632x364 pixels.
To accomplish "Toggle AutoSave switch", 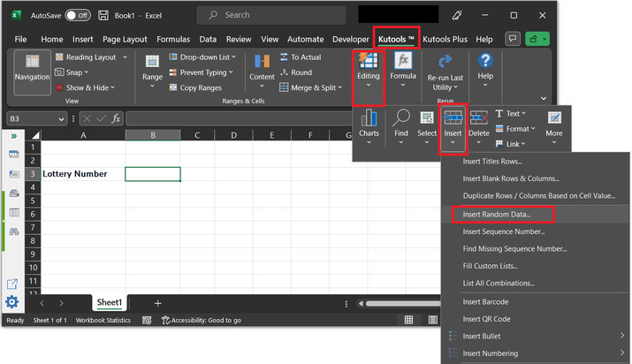I will pos(78,15).
